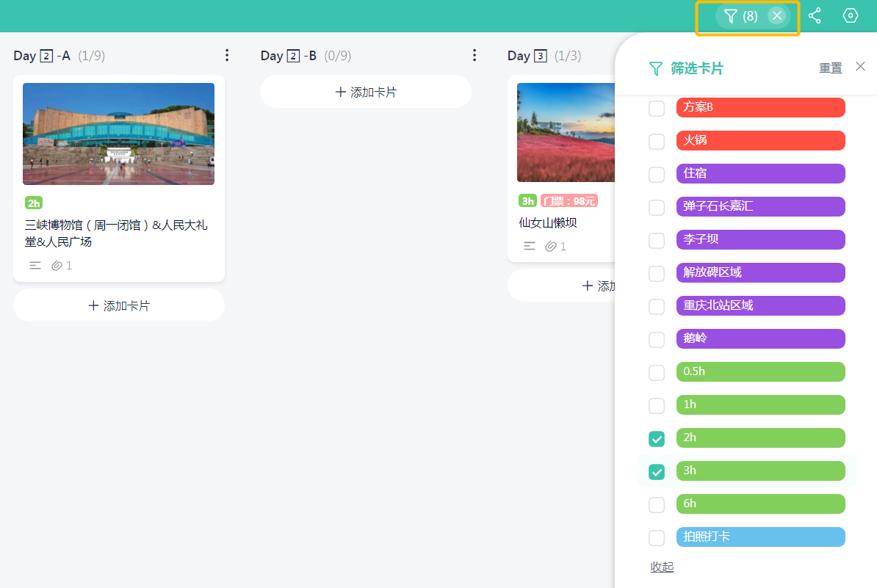Open the 三峡博物馆 card image
This screenshot has width=877, height=588.
pos(119,134)
